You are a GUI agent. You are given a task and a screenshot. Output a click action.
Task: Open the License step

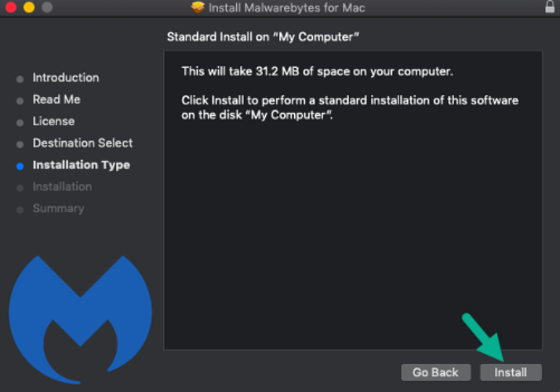coord(53,121)
